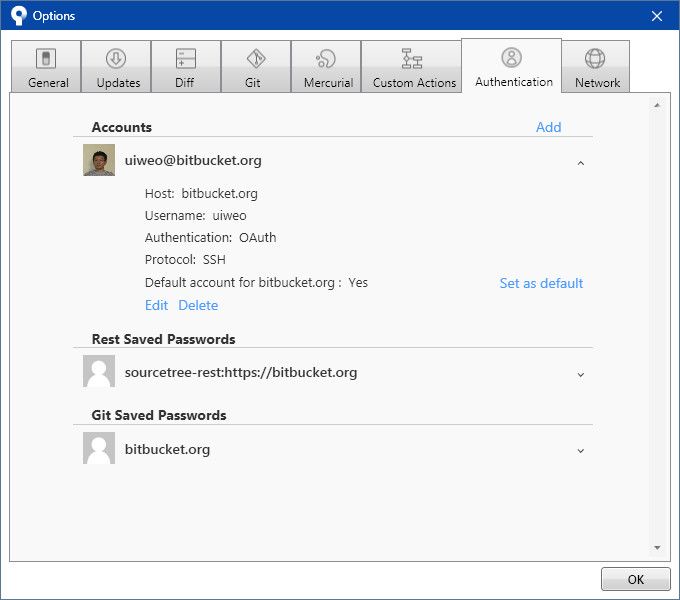The height and width of the screenshot is (600, 680).
Task: Delete the uiweo bitbucket account
Action: click(198, 305)
